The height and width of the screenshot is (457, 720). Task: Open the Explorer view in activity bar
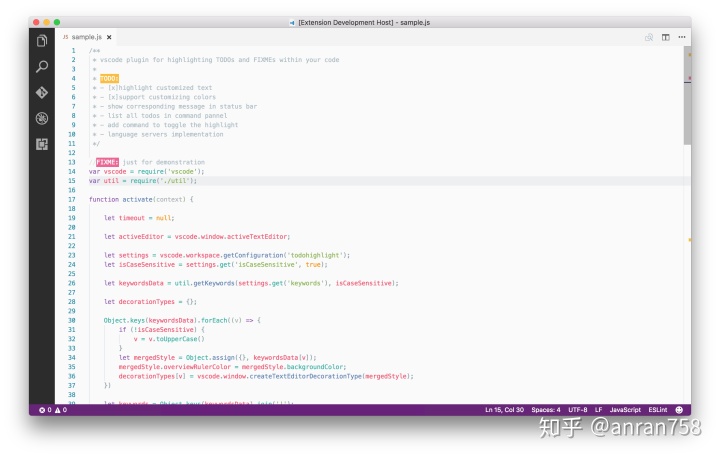pos(42,41)
